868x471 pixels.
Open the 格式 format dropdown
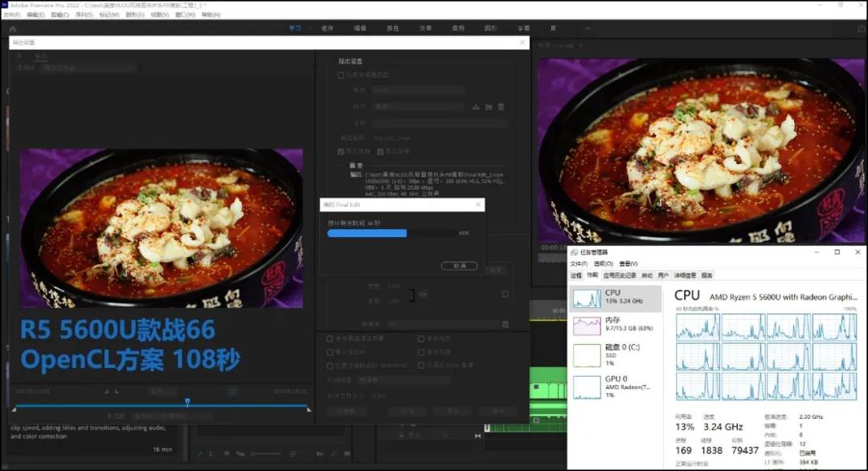pyautogui.click(x=418, y=89)
